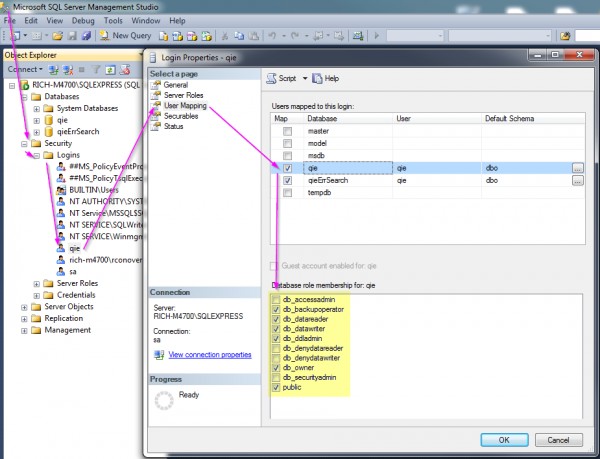Switch to the Securables page
The width and height of the screenshot is (600, 459).
tap(181, 116)
